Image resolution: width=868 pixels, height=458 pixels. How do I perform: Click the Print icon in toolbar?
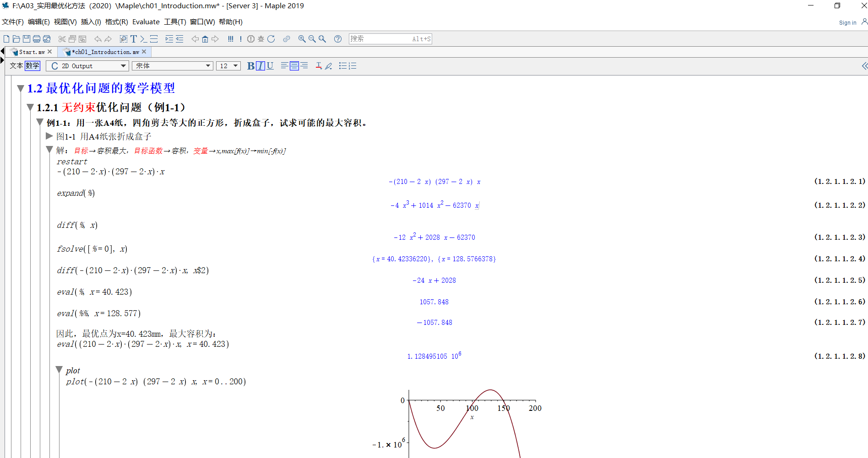(37, 39)
